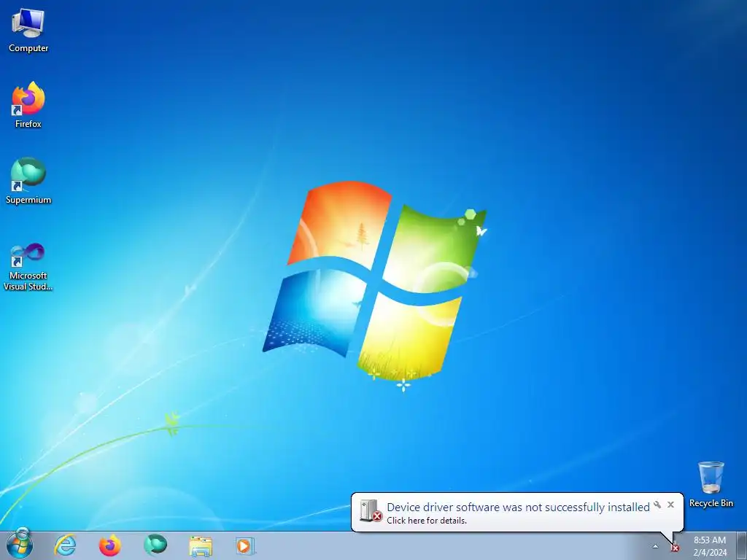
Task: Select the Computer desktop icon
Action: 28,31
